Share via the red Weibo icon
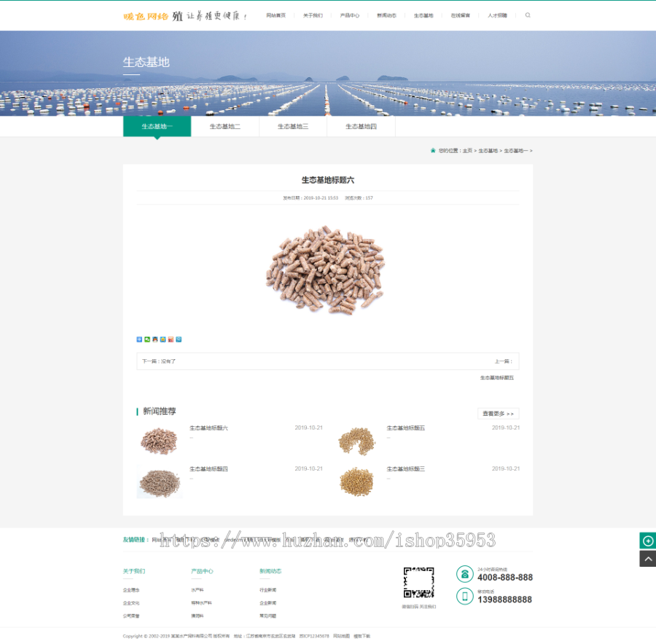656x644 pixels. [171, 339]
